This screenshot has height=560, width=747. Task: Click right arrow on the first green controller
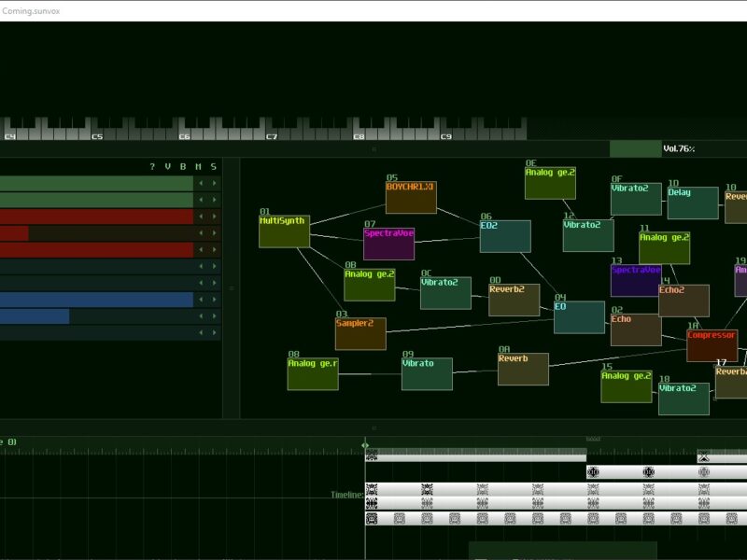[x=214, y=183]
